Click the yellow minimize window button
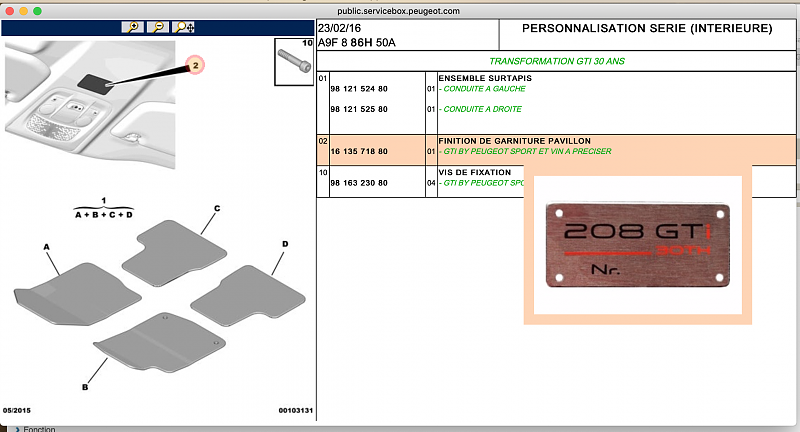The height and width of the screenshot is (432, 800). [23, 11]
